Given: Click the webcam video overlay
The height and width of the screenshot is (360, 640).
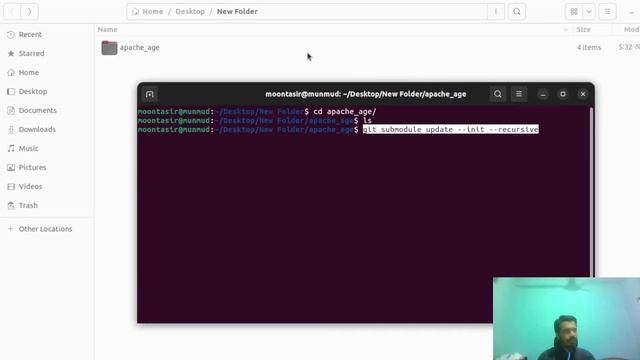Looking at the screenshot, I should tap(567, 318).
